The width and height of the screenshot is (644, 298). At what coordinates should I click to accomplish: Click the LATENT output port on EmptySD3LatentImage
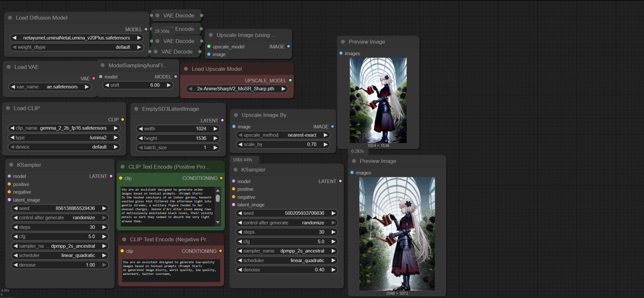click(x=222, y=120)
